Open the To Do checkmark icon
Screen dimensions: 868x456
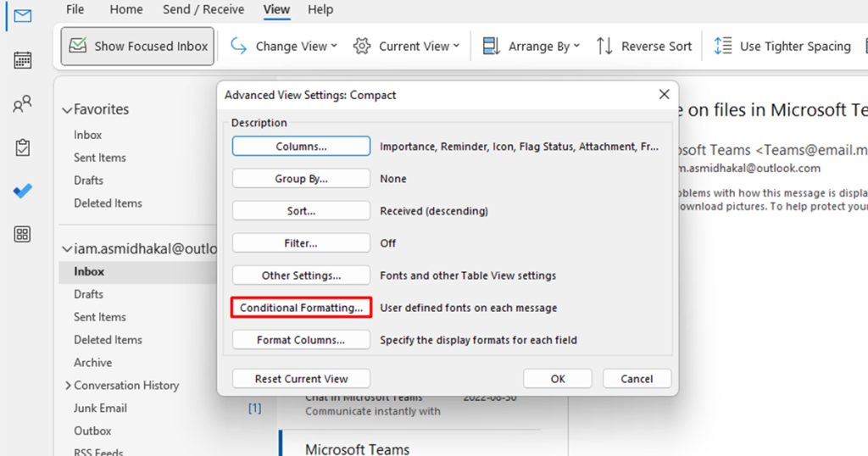coord(23,191)
